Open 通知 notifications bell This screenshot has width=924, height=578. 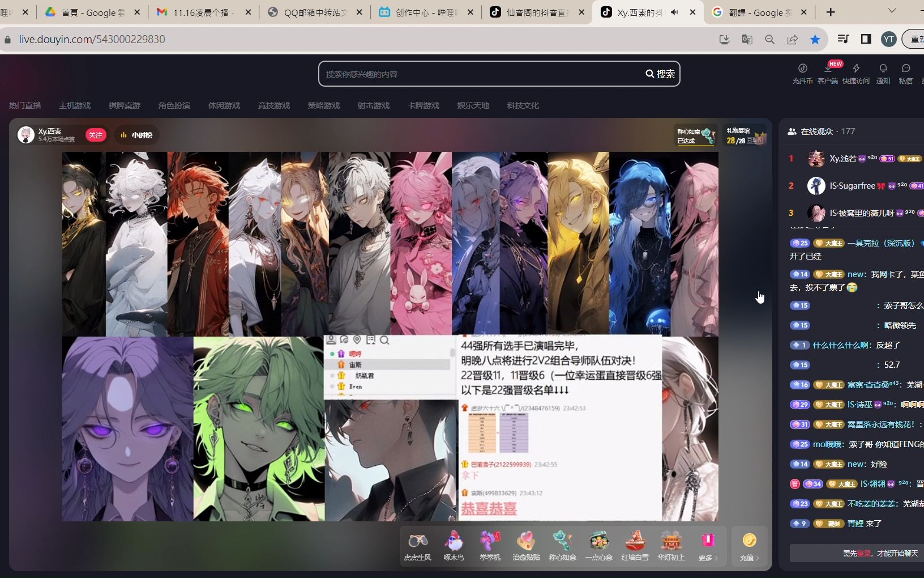[883, 74]
